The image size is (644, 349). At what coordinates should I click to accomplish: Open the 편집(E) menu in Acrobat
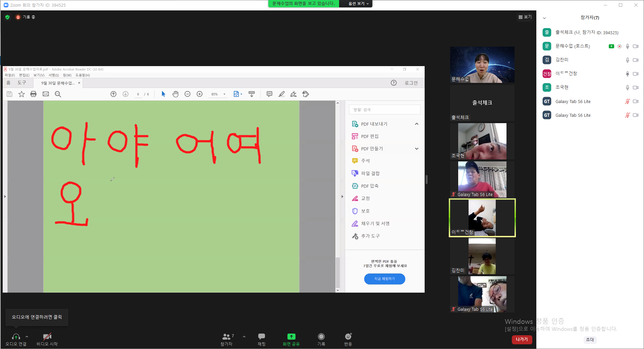pos(24,75)
